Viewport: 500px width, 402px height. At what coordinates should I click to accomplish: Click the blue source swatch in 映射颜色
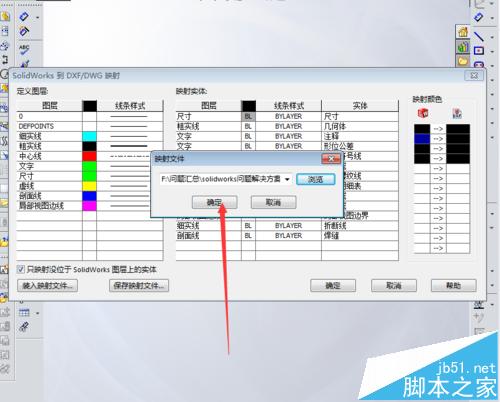tap(422, 139)
